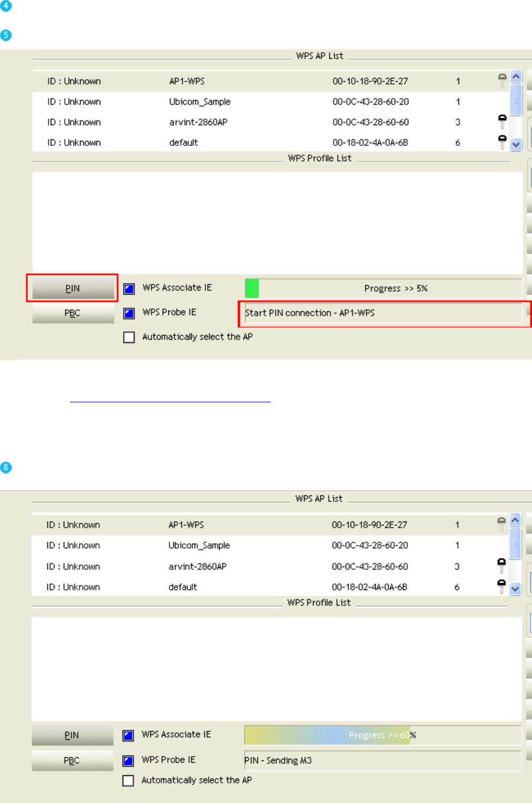Screen dimensions: 532x803
Task: Click MAC 00-0C-43-28-60-60 in 5% progress panel
Action: tap(371, 122)
